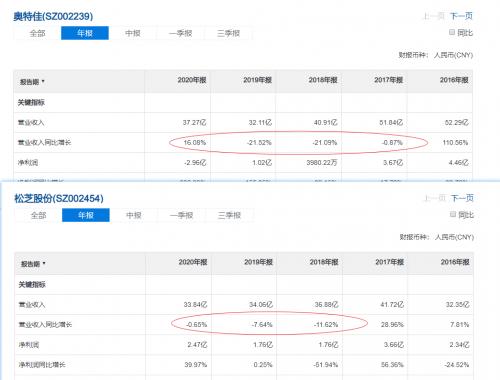Switch to 中报 tab for 松芝股份
500x380 pixels.
click(x=134, y=215)
